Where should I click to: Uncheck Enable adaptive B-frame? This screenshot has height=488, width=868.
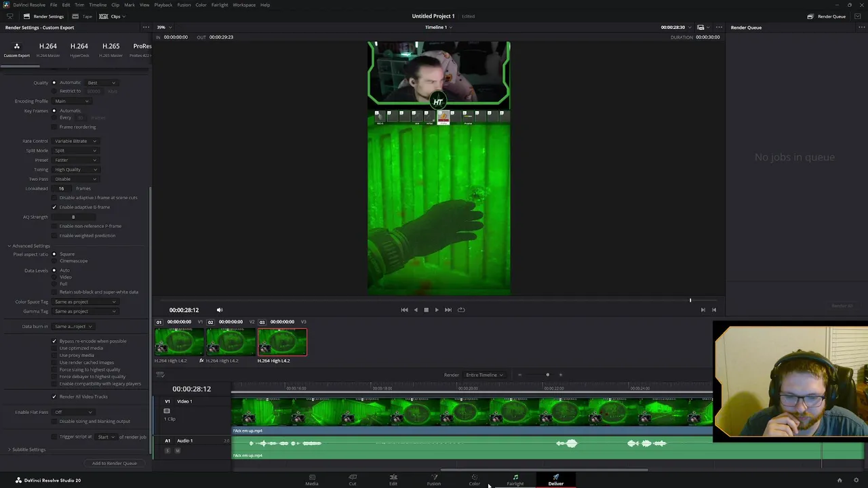[x=54, y=207]
